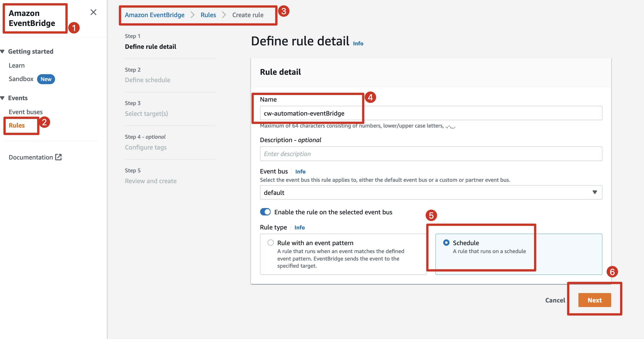Click Info link next to Define rule detail
Viewport: 644px width, 339px height.
[x=358, y=43]
